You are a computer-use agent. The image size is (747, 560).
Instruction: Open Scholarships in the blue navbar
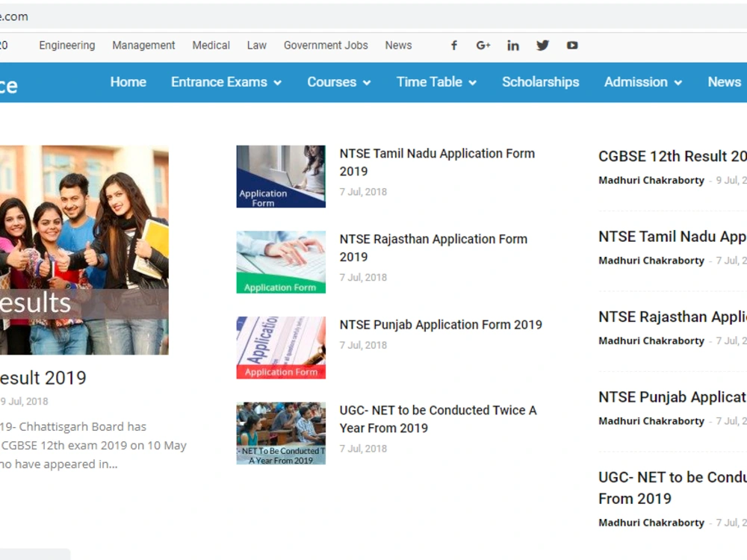click(541, 82)
